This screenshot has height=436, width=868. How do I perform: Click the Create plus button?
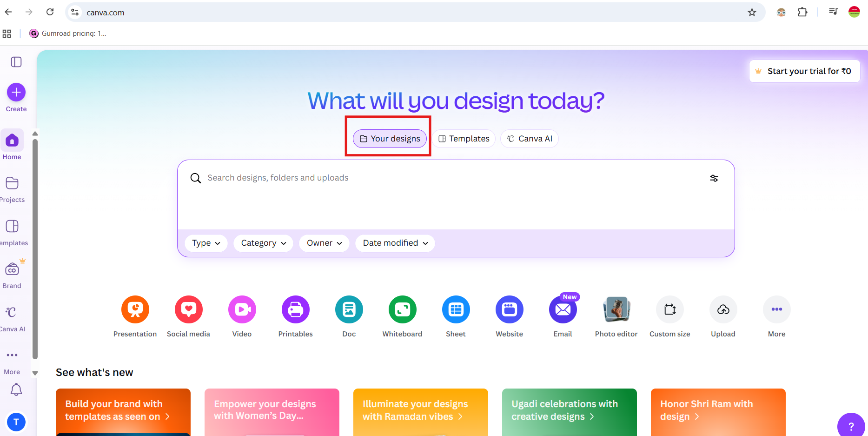pos(16,92)
